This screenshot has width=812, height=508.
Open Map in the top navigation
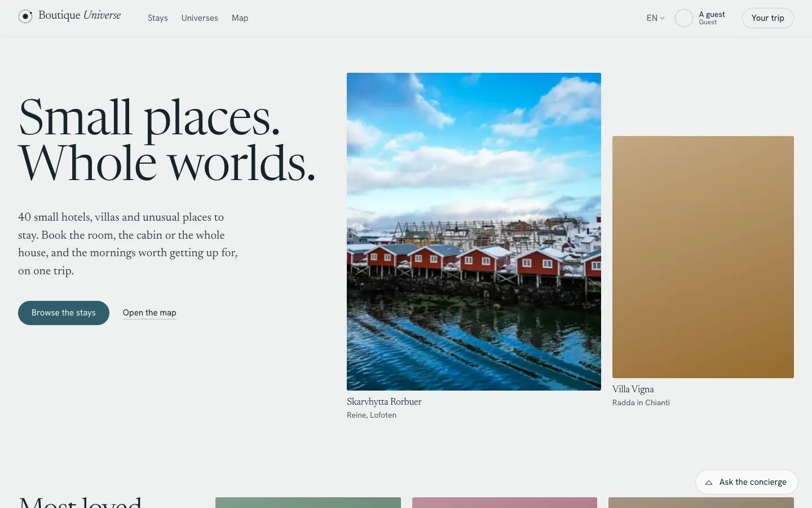pyautogui.click(x=240, y=18)
